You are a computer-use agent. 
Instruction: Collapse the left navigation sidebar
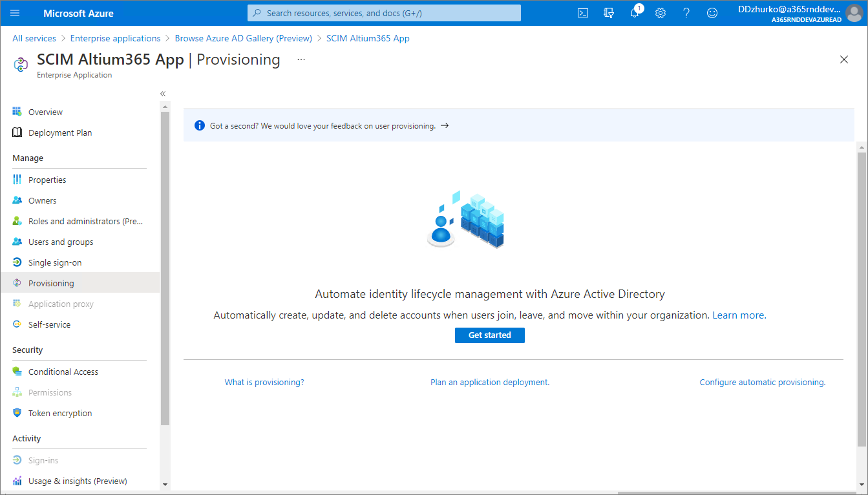(163, 94)
